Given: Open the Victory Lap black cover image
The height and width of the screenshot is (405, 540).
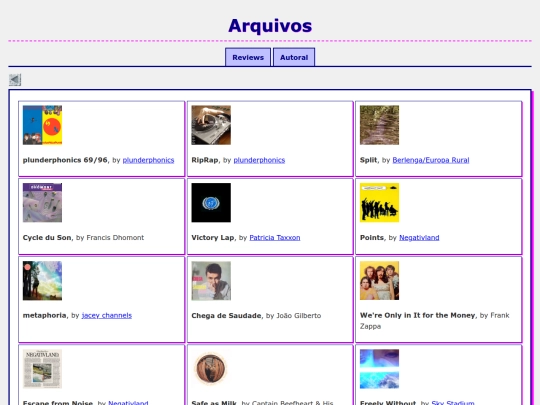Looking at the screenshot, I should [x=211, y=202].
